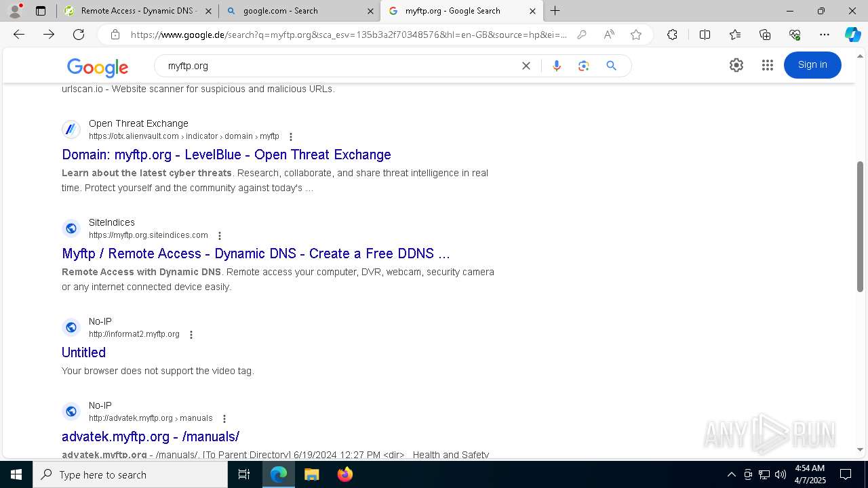Click the Google logo
Image resolution: width=868 pixels, height=488 pixels.
click(98, 67)
